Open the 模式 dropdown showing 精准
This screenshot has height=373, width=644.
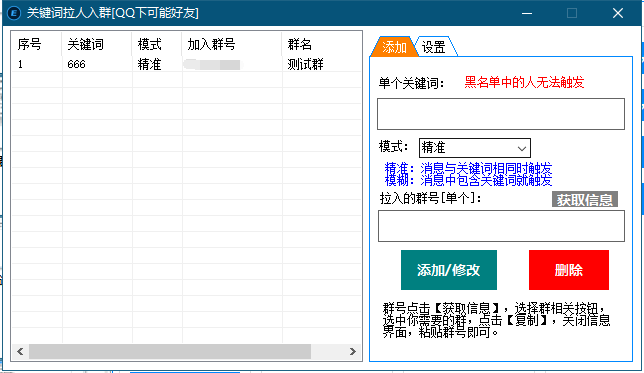[x=475, y=148]
